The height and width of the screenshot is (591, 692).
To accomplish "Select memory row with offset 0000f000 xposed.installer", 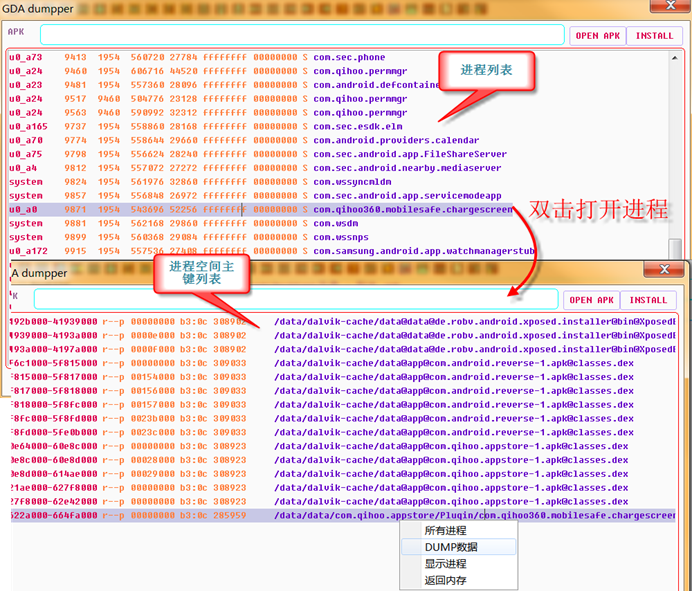I will point(343,349).
